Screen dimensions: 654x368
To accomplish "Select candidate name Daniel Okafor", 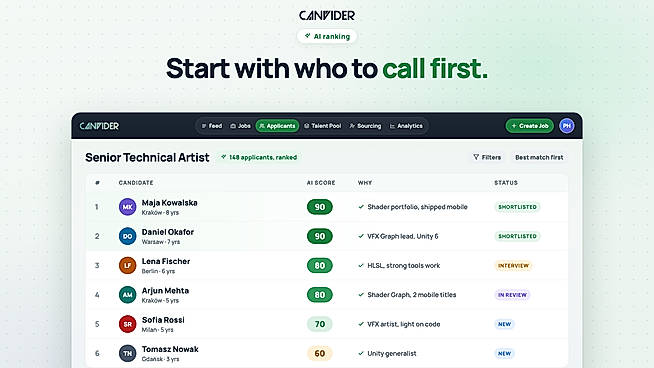I will pyautogui.click(x=168, y=232).
